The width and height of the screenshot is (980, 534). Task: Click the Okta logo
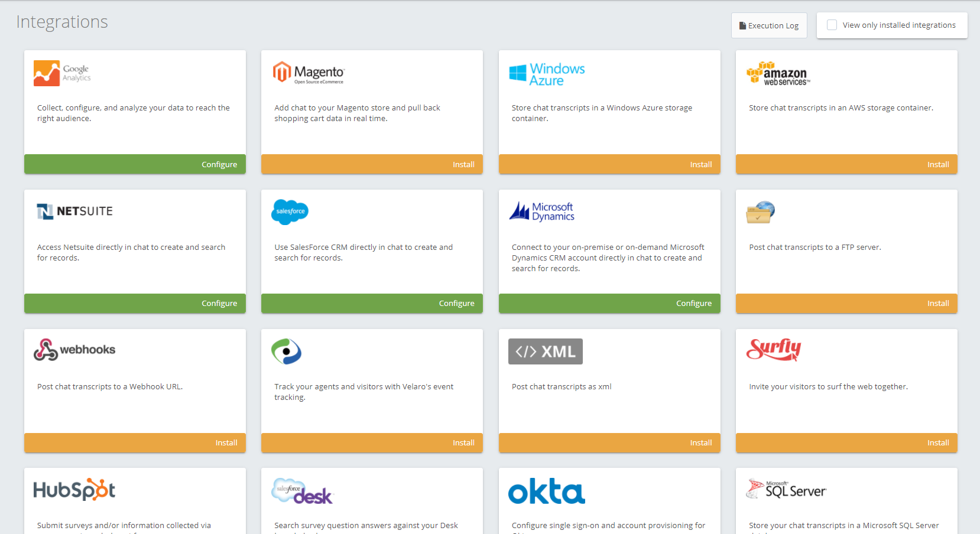pos(547,491)
